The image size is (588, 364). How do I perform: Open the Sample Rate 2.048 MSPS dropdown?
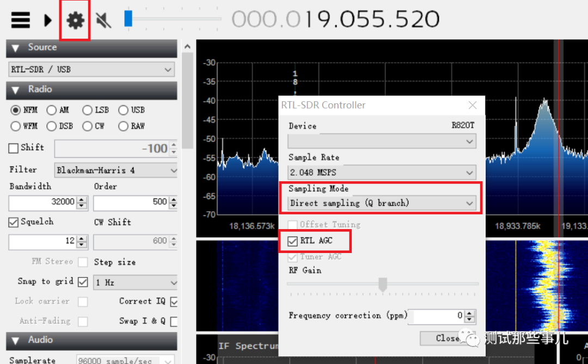point(382,172)
